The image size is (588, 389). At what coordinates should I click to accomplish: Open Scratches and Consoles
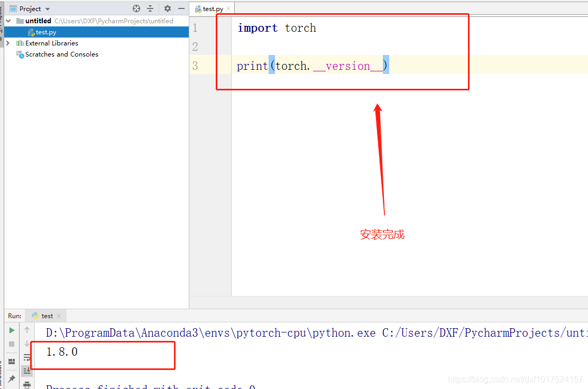click(62, 54)
